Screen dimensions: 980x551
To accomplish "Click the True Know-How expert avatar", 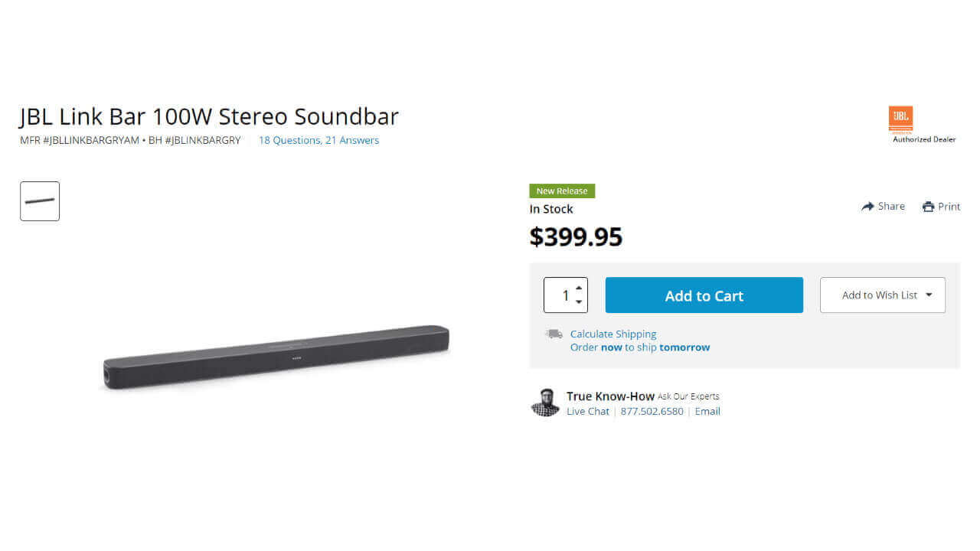I will pyautogui.click(x=545, y=403).
